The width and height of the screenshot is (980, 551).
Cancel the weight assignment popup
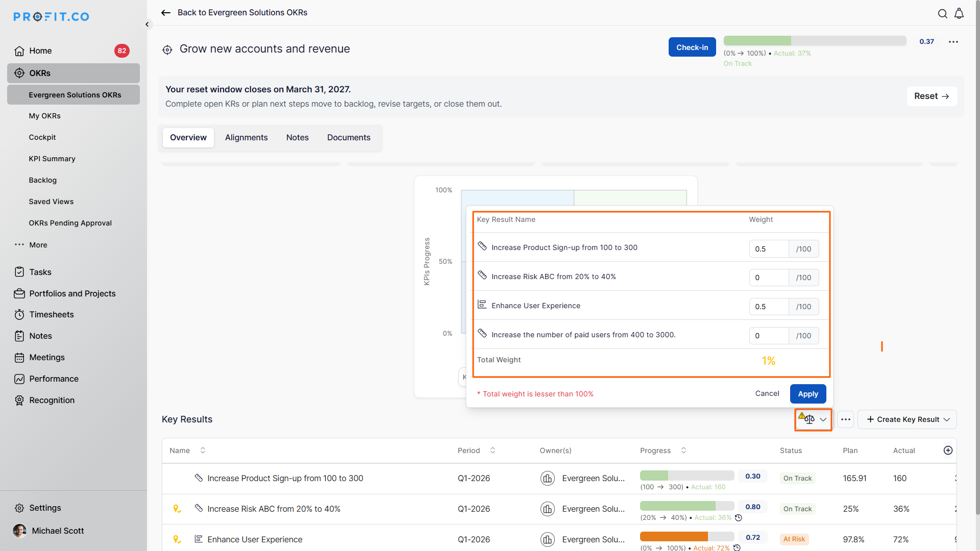(x=767, y=393)
